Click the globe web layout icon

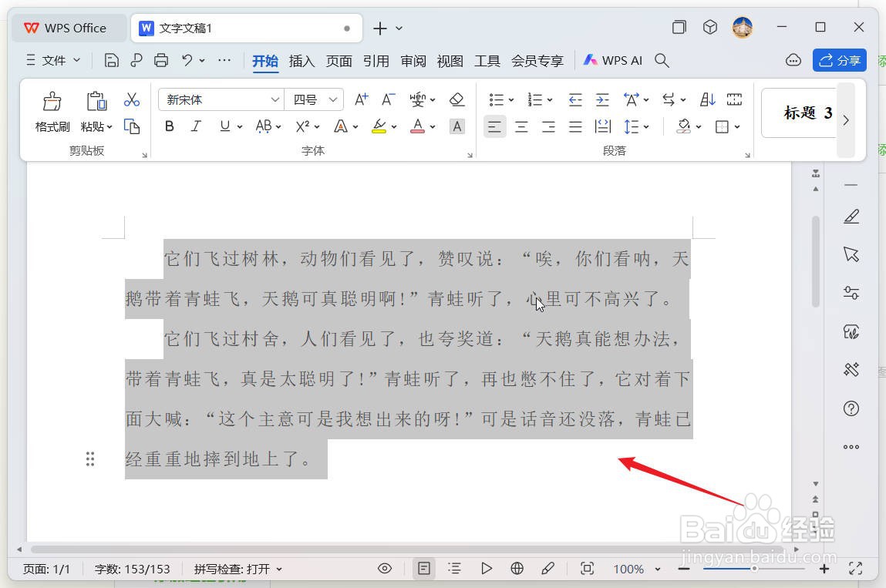[x=517, y=568]
